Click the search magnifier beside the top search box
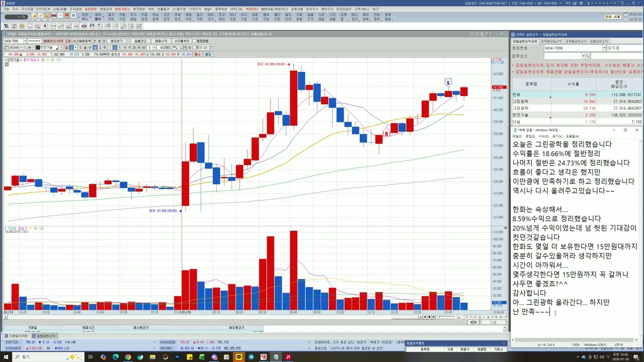The width and height of the screenshot is (644, 362). coord(24,17)
